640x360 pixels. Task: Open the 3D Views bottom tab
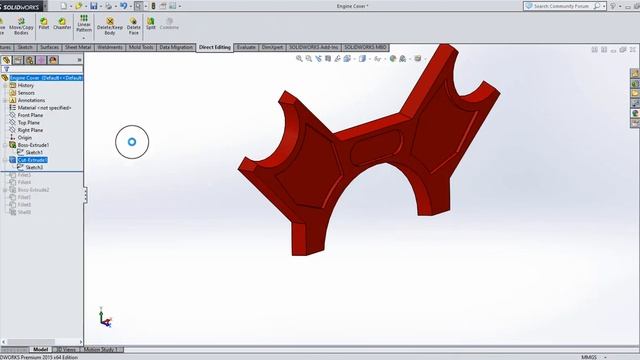coord(66,349)
